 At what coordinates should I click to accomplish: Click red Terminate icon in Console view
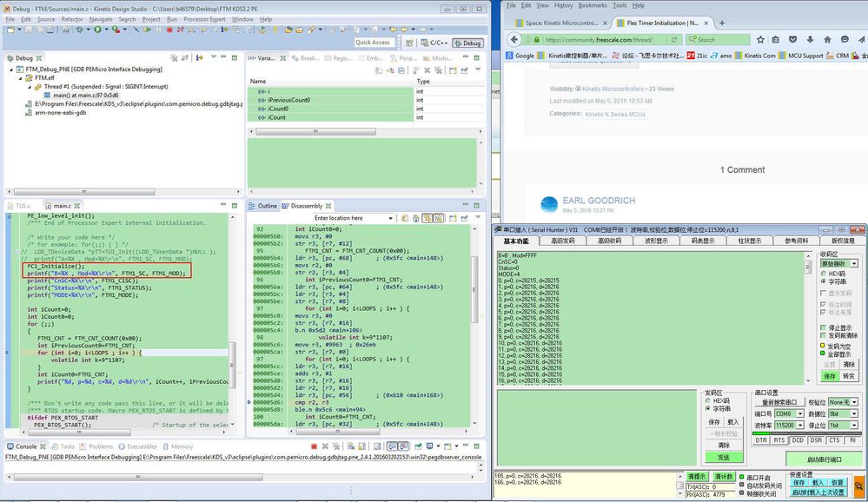[x=314, y=446]
